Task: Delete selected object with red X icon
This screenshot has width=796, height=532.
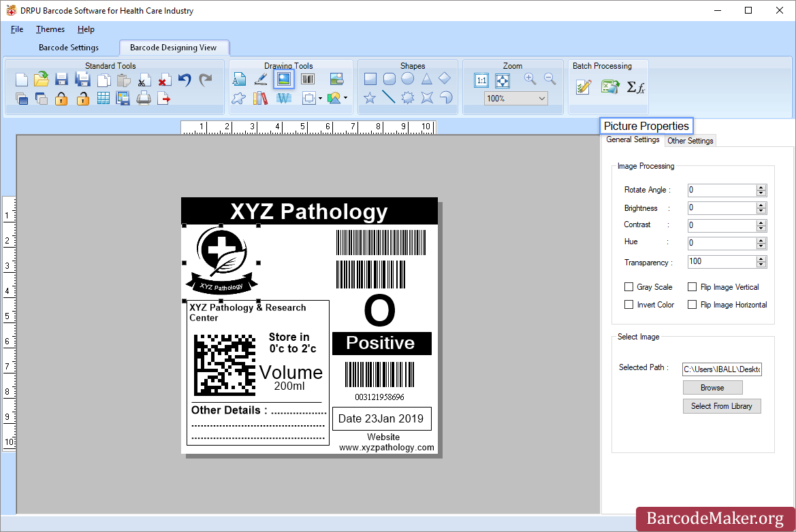Action: click(x=164, y=80)
